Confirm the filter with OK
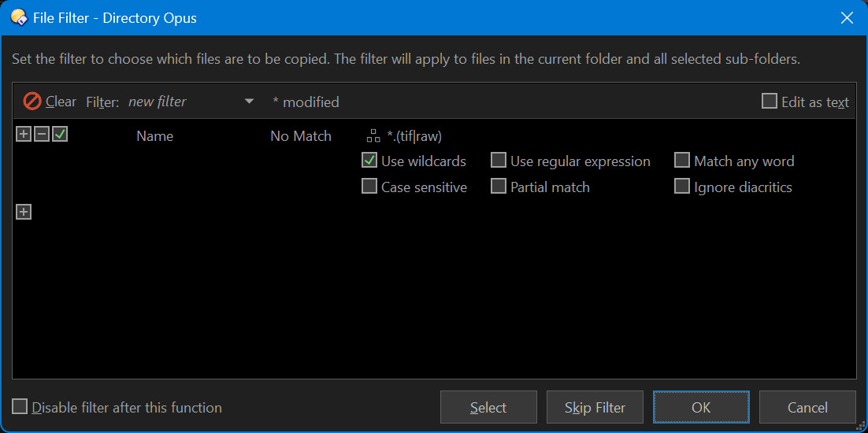The image size is (868, 433). point(701,407)
